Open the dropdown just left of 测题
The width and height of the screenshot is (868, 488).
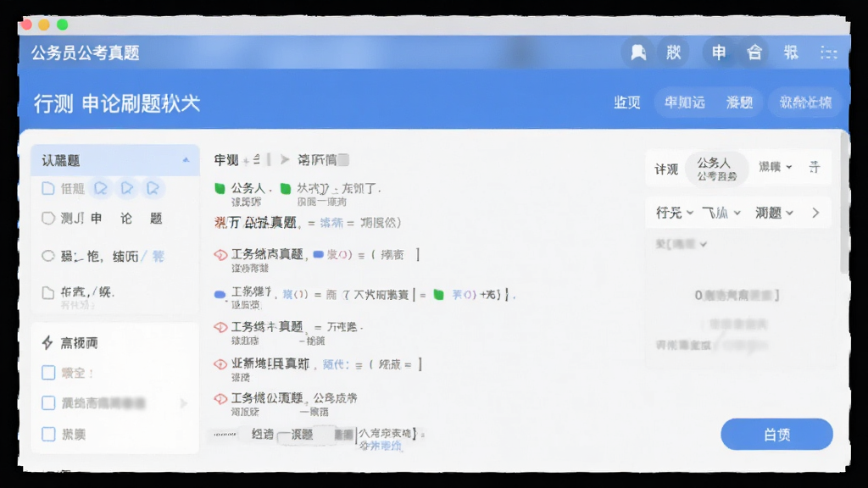point(721,213)
